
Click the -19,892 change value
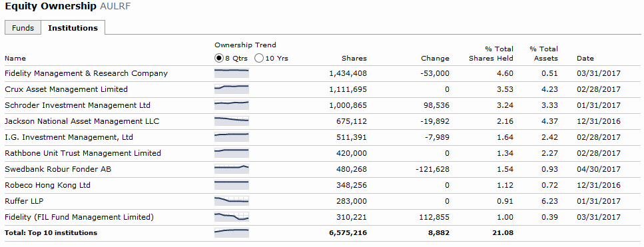(436, 121)
